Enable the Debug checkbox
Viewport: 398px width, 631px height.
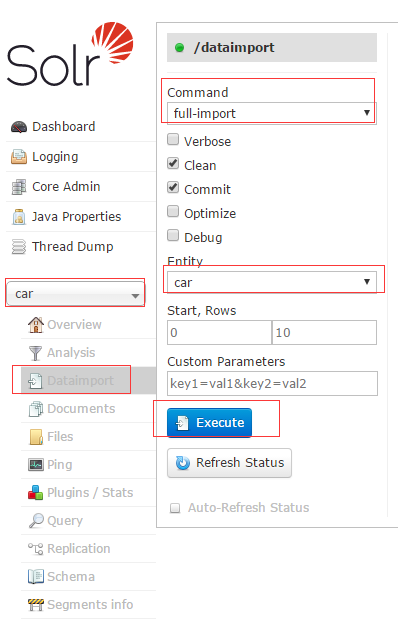(173, 235)
